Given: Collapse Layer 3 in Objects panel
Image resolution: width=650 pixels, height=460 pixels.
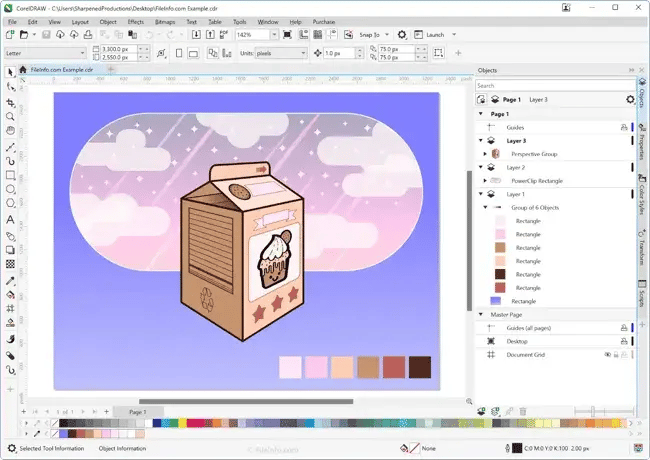Looking at the screenshot, I should [x=480, y=141].
